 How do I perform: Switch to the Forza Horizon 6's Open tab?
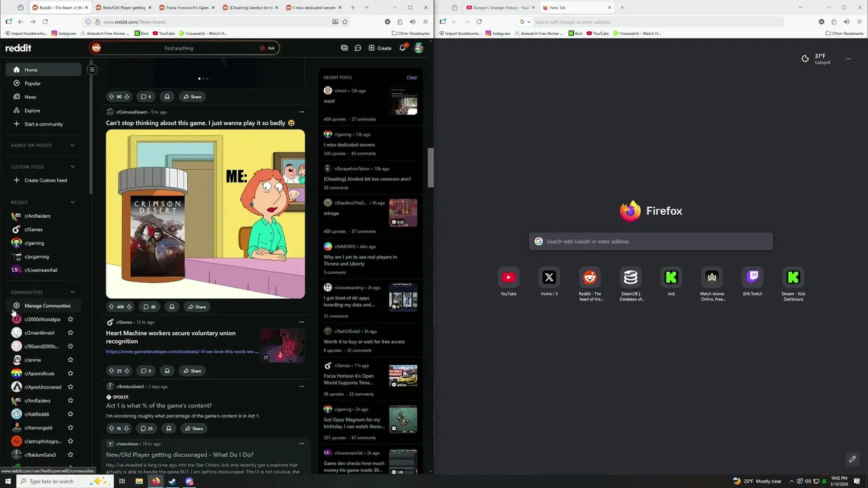(x=186, y=7)
